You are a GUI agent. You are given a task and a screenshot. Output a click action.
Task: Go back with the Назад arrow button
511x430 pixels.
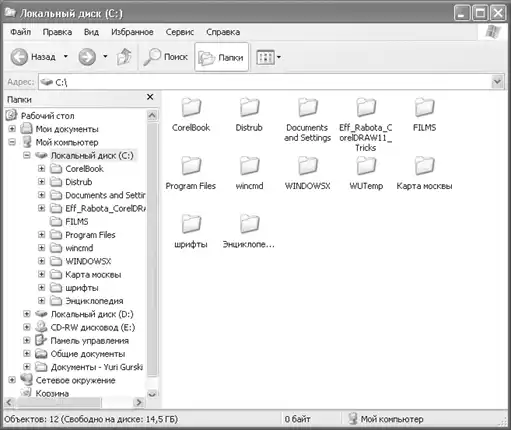[x=19, y=57]
